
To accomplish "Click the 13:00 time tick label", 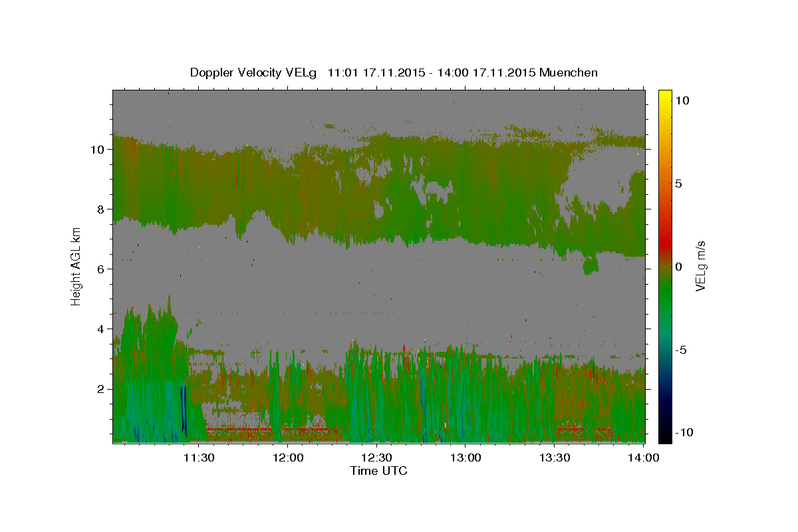I will (465, 458).
